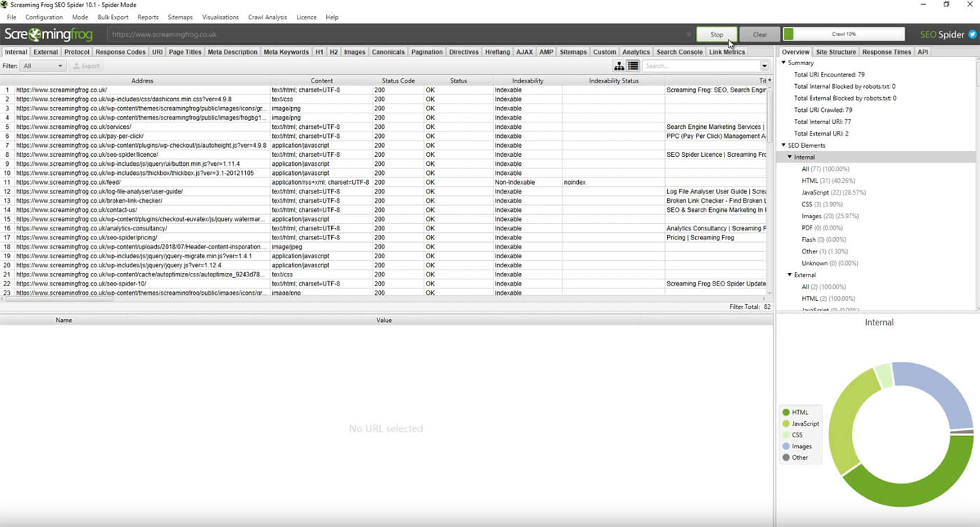
Task: Switch to the Meta Description tab
Action: (232, 52)
